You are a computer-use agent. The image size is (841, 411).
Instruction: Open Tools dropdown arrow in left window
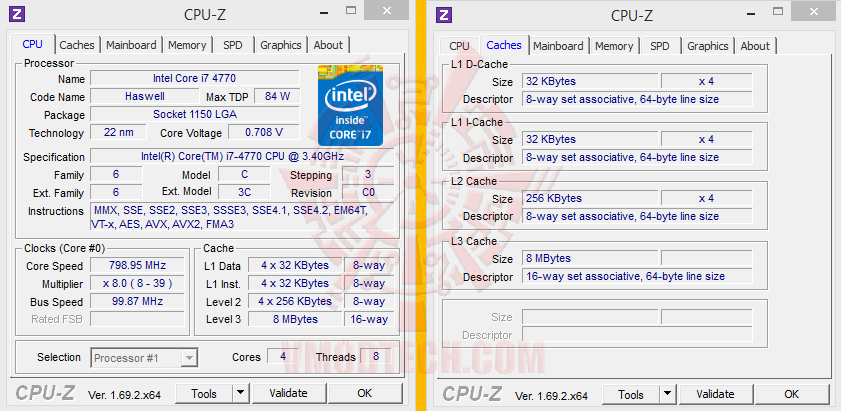coord(241,394)
